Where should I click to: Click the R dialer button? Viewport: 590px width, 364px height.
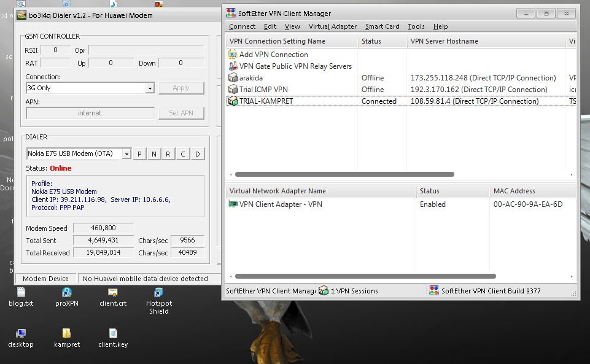click(x=168, y=154)
